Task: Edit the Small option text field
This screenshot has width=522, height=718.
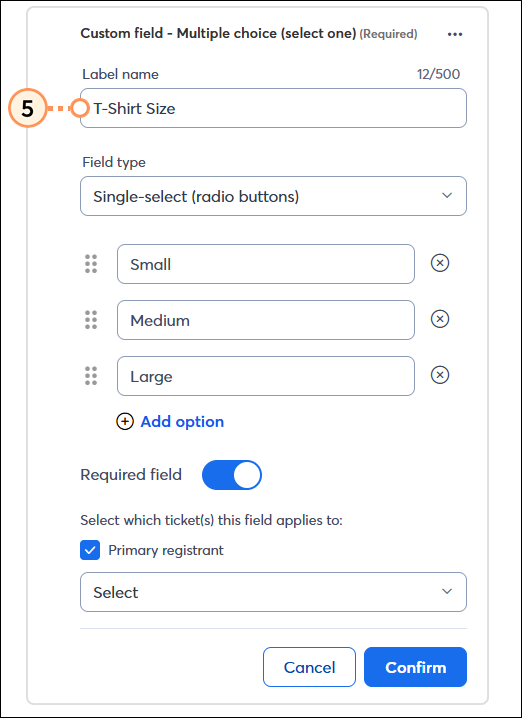Action: point(266,264)
